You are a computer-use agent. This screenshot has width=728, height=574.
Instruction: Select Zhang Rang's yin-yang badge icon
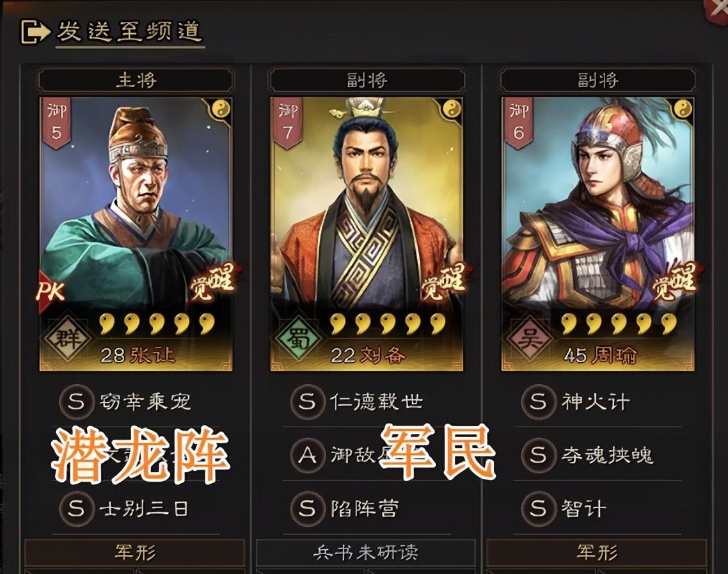pyautogui.click(x=221, y=109)
